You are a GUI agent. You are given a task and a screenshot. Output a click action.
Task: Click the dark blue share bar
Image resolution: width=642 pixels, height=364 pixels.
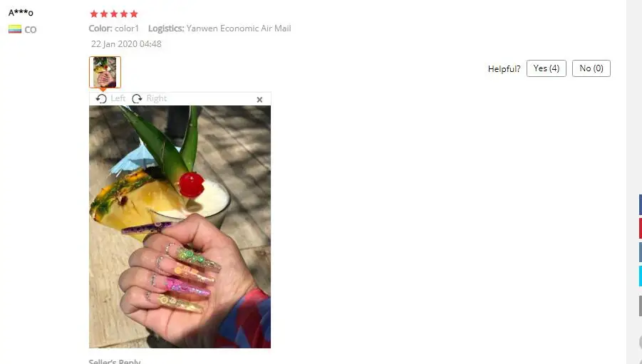[641, 204]
